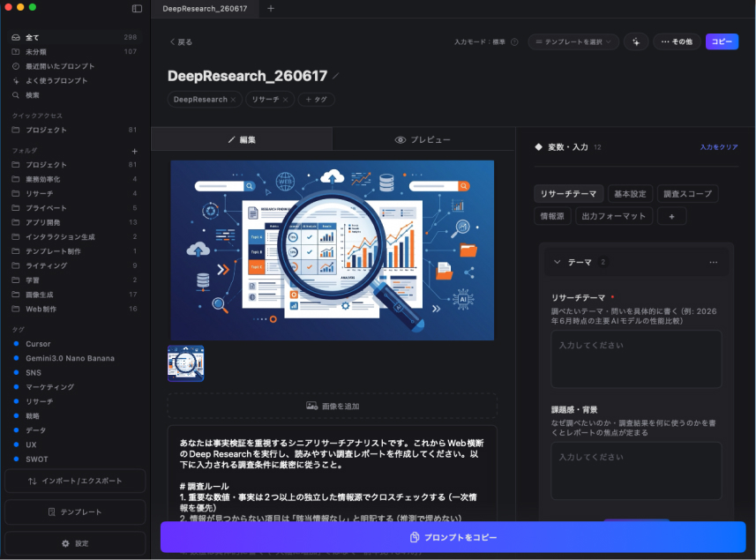The width and height of the screenshot is (756, 560).
Task: Open the テーマ section three-dot menu
Action: pyautogui.click(x=713, y=262)
